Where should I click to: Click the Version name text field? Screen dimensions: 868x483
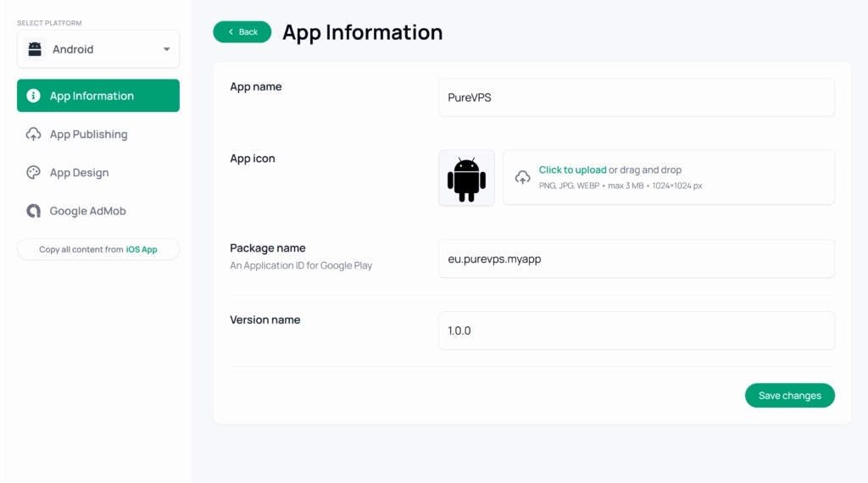click(636, 330)
